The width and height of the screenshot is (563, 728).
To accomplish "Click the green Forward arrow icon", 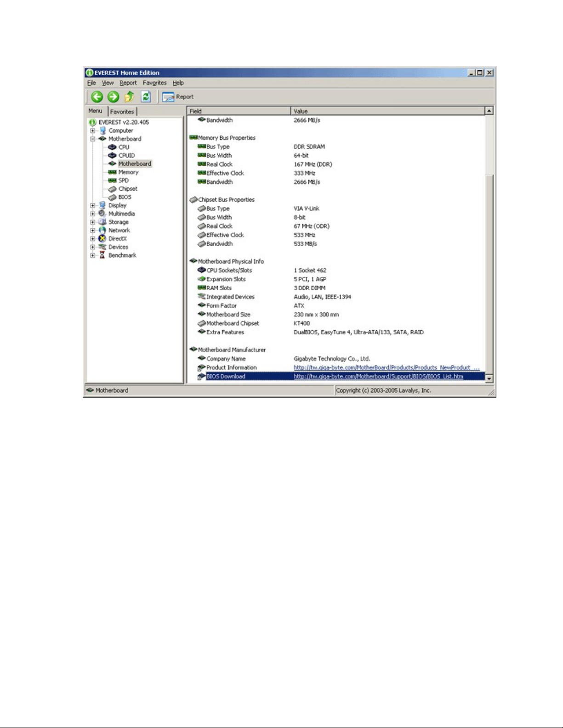I will coord(113,96).
